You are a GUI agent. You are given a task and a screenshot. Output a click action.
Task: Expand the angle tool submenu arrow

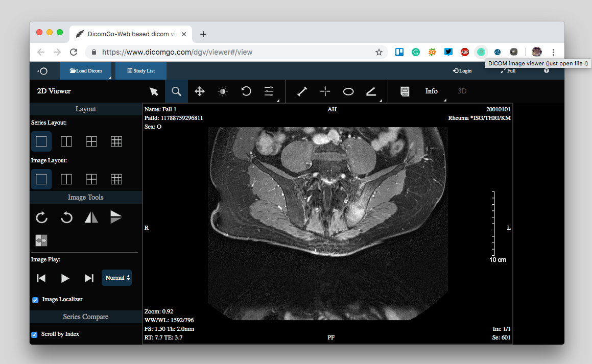point(381,101)
